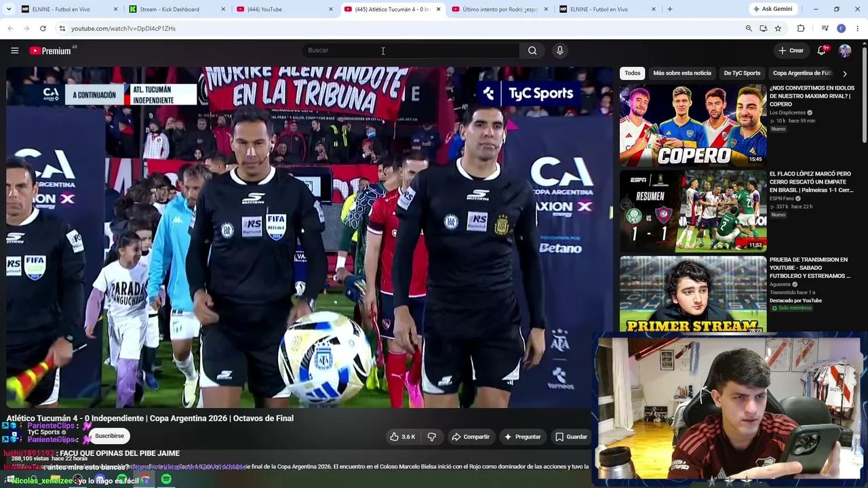
Task: Open the PRIMER STREAM video thumbnail
Action: pyautogui.click(x=693, y=295)
